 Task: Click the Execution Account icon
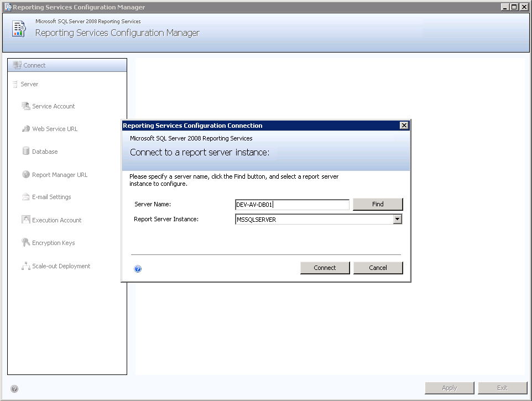pyautogui.click(x=25, y=220)
